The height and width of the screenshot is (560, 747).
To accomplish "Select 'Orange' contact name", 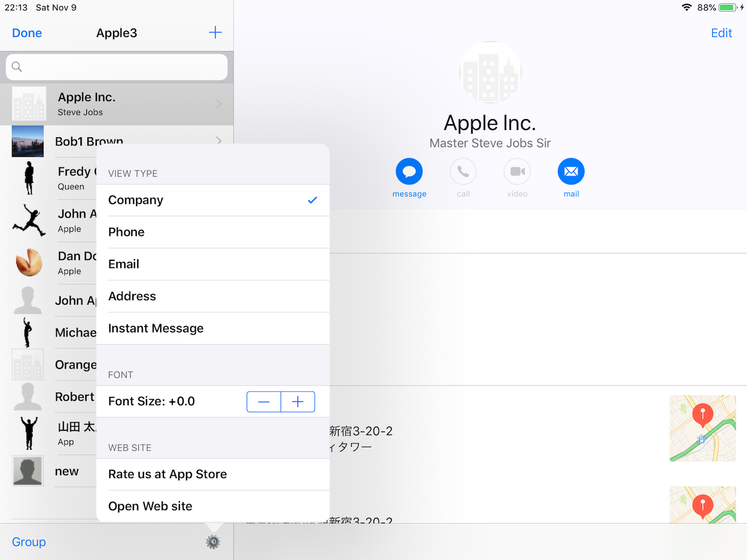I will [x=76, y=365].
